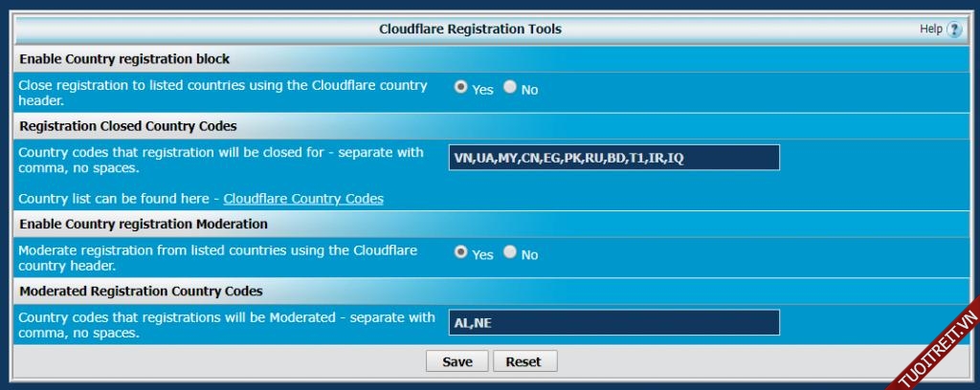The image size is (980, 390).
Task: Click the Help question mark icon
Action: click(954, 30)
